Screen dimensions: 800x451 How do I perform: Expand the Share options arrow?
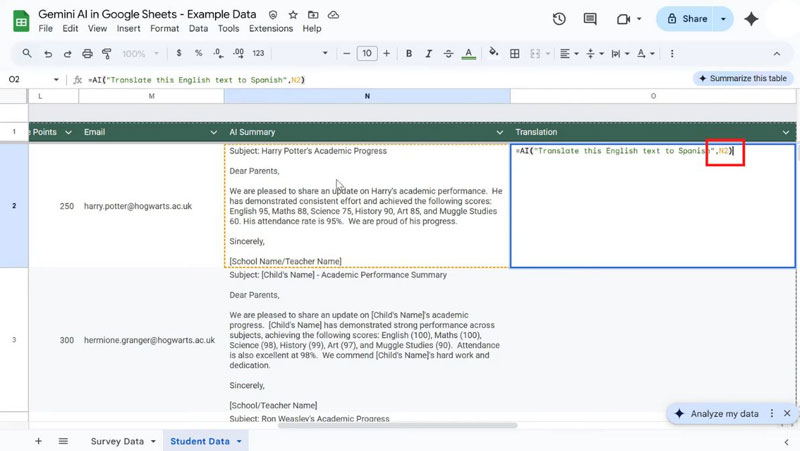pyautogui.click(x=723, y=19)
